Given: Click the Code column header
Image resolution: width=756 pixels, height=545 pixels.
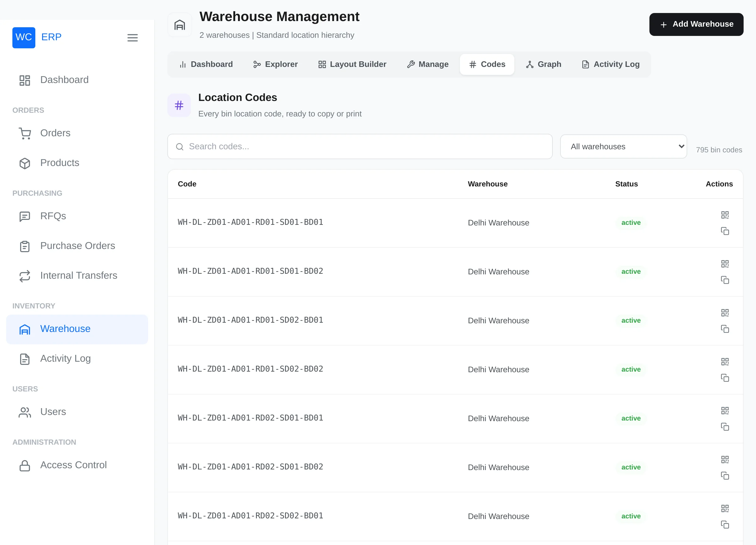Looking at the screenshot, I should tap(187, 184).
